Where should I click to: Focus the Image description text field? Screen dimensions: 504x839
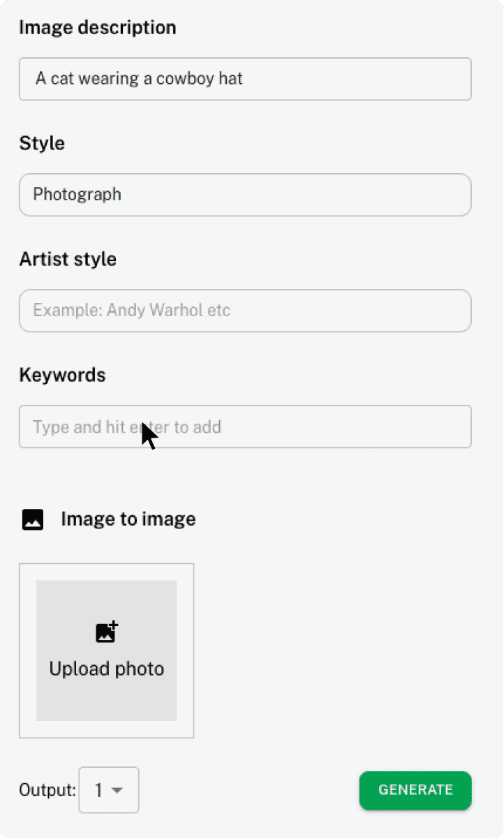[x=245, y=79]
